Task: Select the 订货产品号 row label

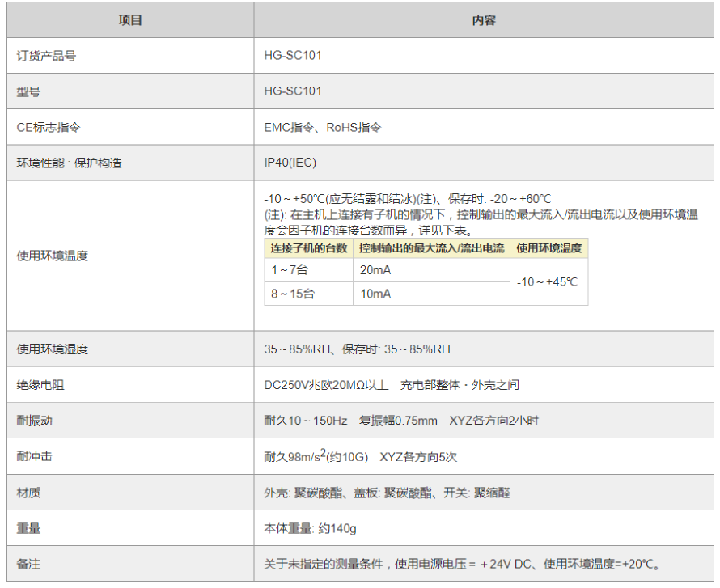Action: (47, 56)
